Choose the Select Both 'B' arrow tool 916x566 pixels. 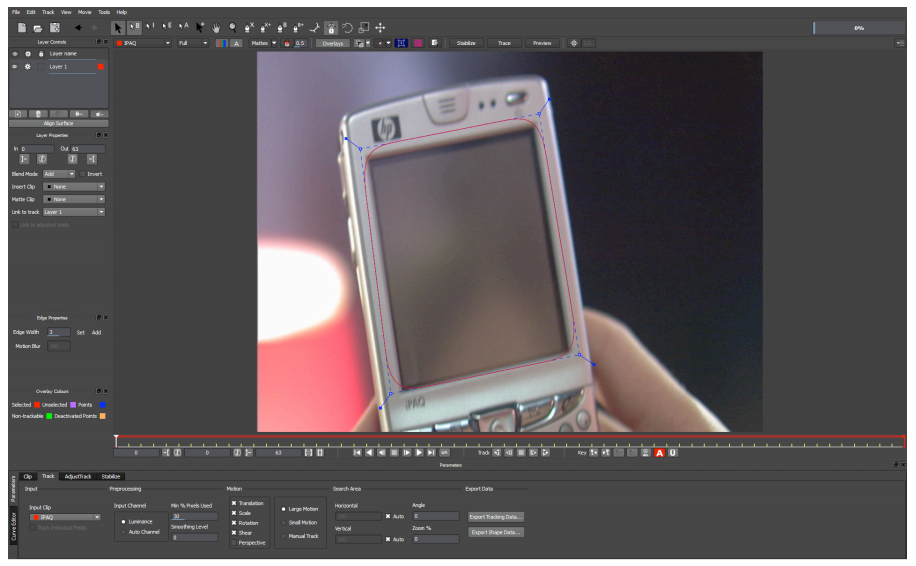click(134, 27)
